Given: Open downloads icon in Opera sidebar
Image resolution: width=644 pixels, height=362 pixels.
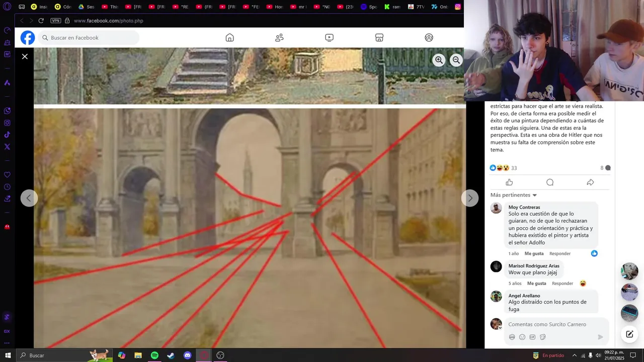Looking at the screenshot, I should tap(7, 199).
